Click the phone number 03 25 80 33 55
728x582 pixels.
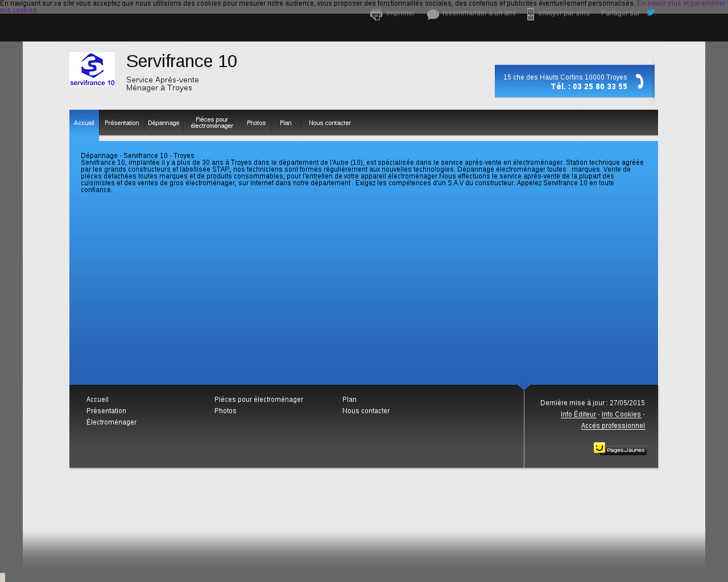pyautogui.click(x=600, y=87)
